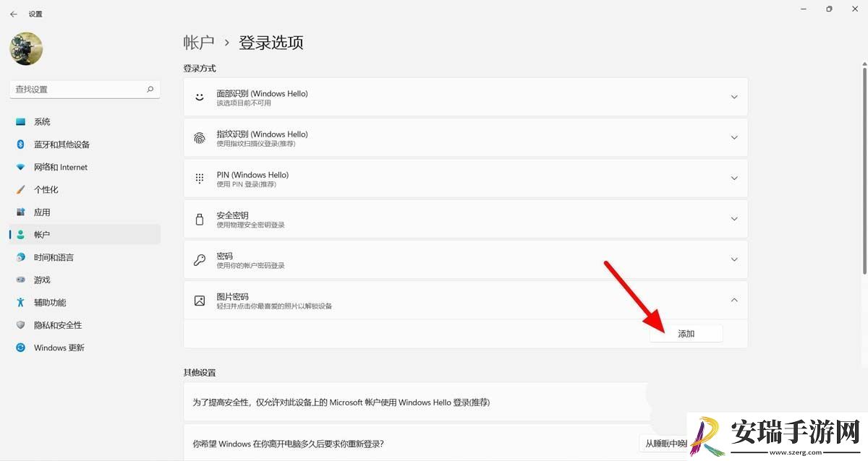The height and width of the screenshot is (461, 868).
Task: Click 其他设置 section heading
Action: click(x=200, y=372)
